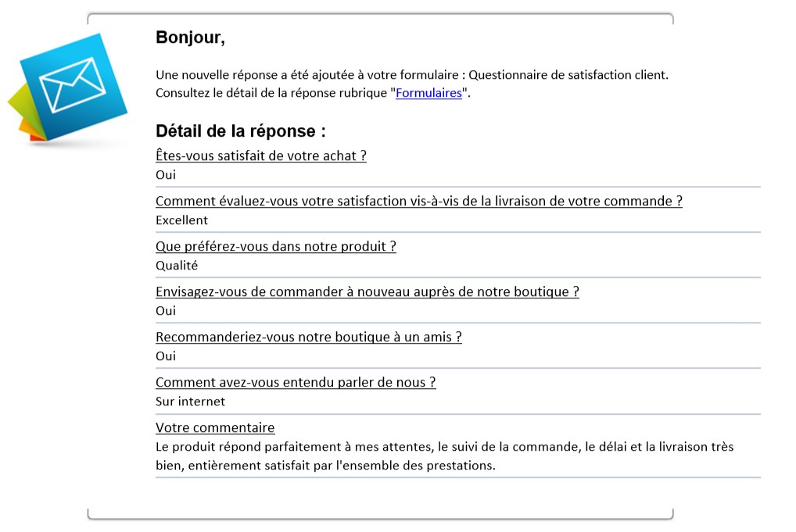Click the 'Oui' answer under Envisagez-vous question
796x532 pixels.
[x=166, y=311]
